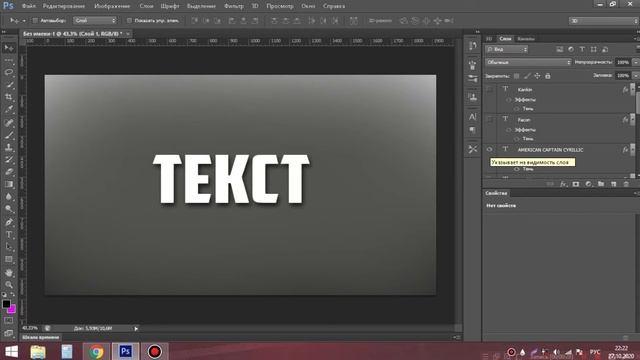640x360 pixels.
Task: Select the Brush tool
Action: point(9,135)
